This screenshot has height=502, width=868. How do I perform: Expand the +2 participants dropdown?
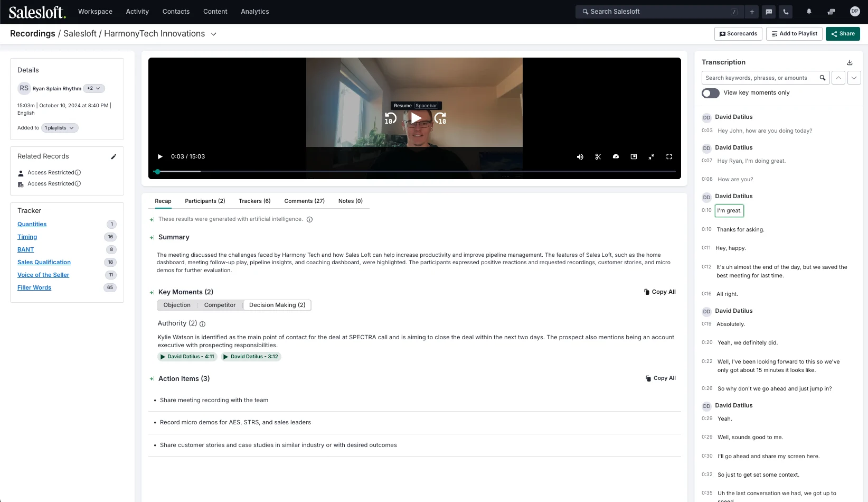click(x=93, y=88)
